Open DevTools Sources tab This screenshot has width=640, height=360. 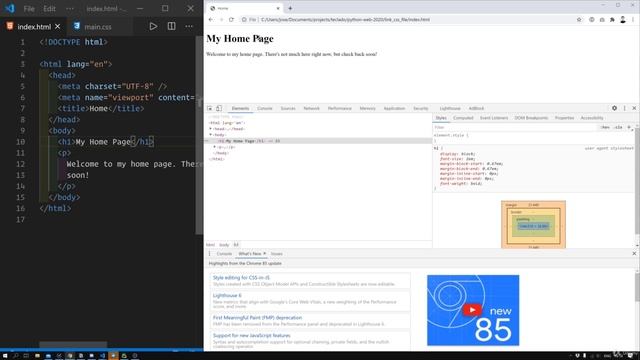288,108
